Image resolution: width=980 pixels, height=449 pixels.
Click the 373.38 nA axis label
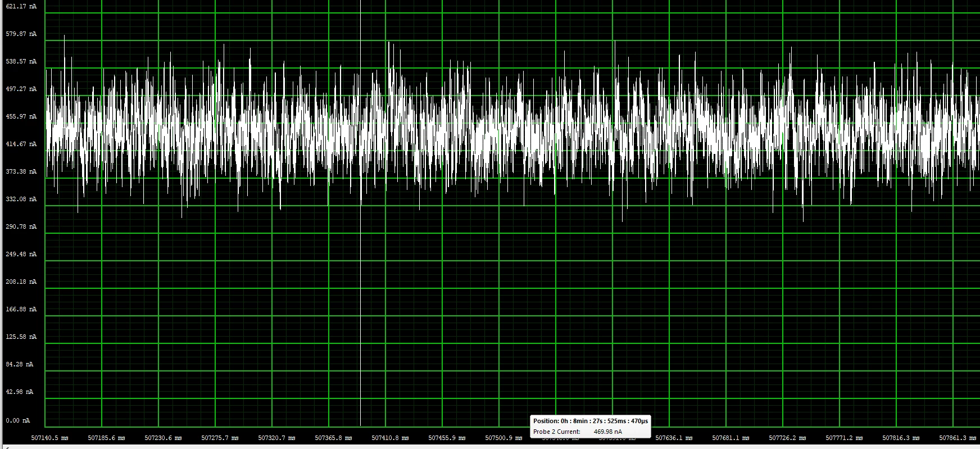pyautogui.click(x=21, y=171)
